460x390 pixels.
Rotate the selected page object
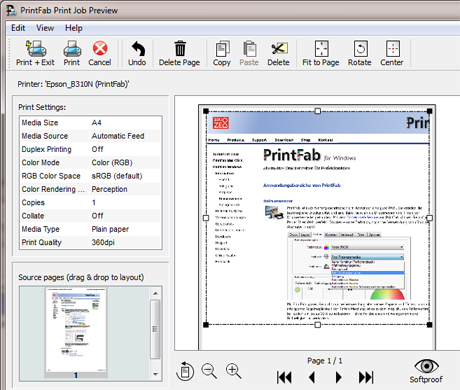tap(360, 53)
